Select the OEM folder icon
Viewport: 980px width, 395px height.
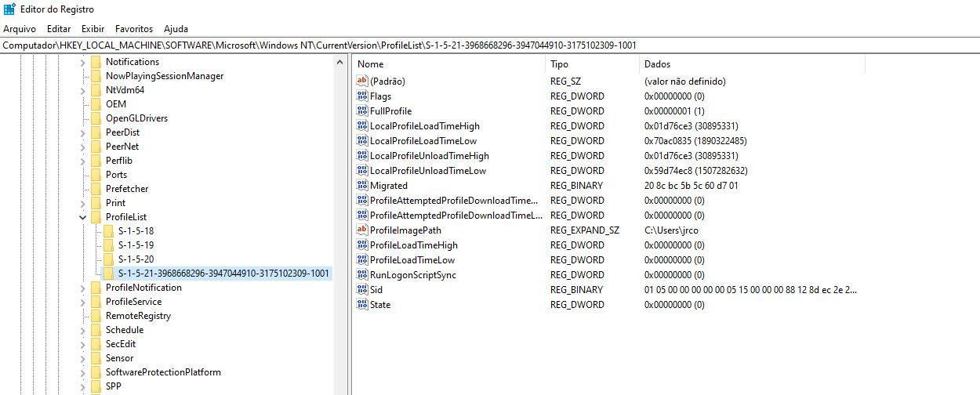pyautogui.click(x=96, y=104)
